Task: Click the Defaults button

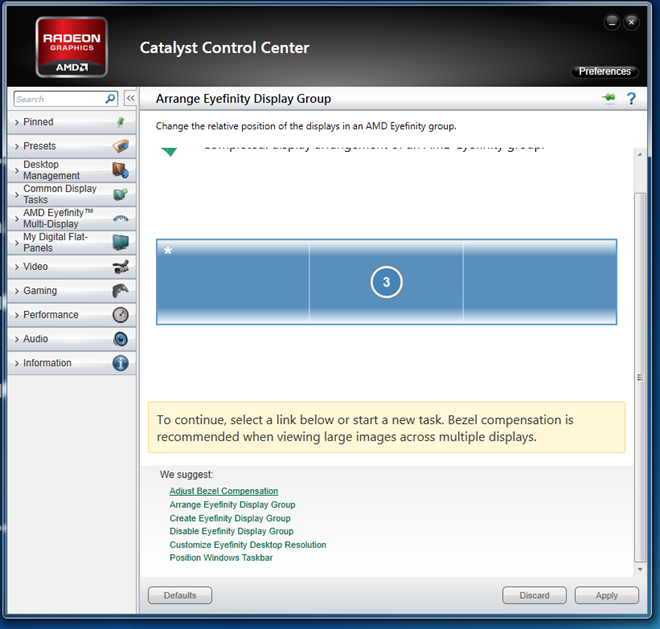Action: pyautogui.click(x=180, y=595)
